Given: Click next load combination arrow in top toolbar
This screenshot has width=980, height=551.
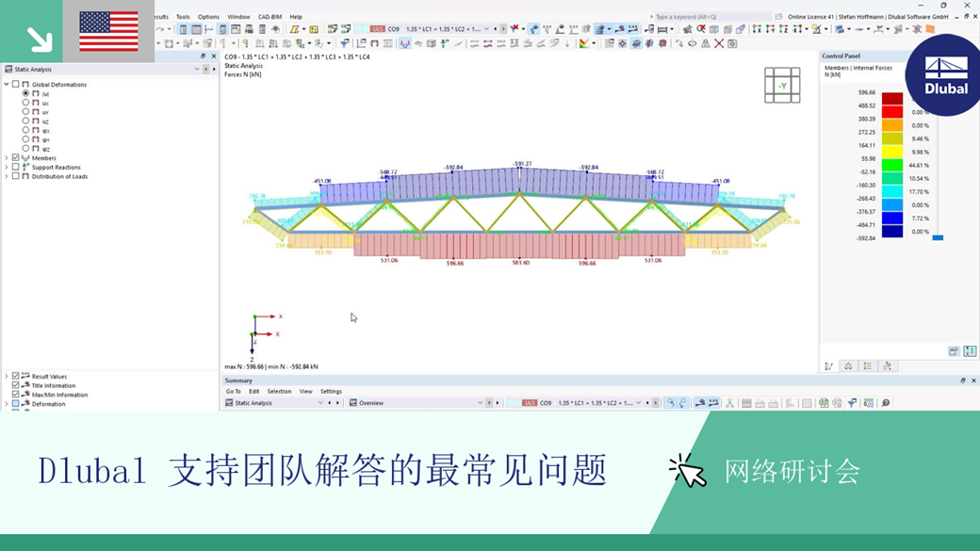Looking at the screenshot, I should [x=503, y=29].
